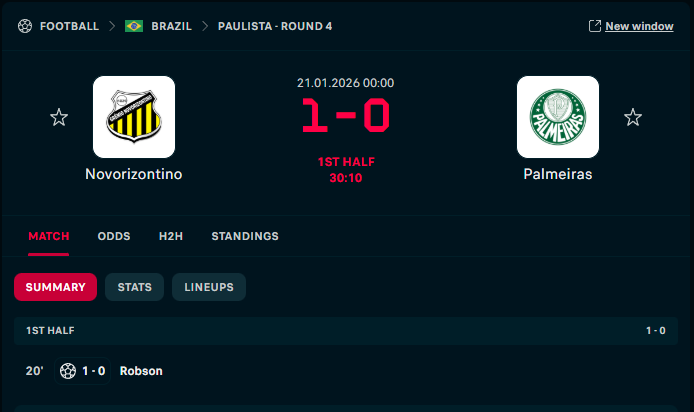Screen dimensions: 694x412
Task: Click goalscorer name Robson
Action: point(141,371)
